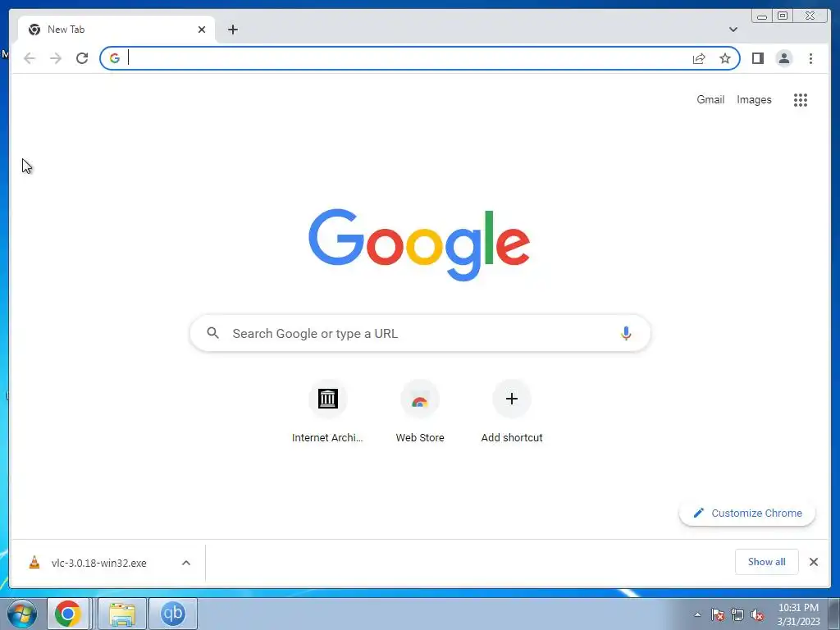Open the profile avatar menu

click(783, 58)
